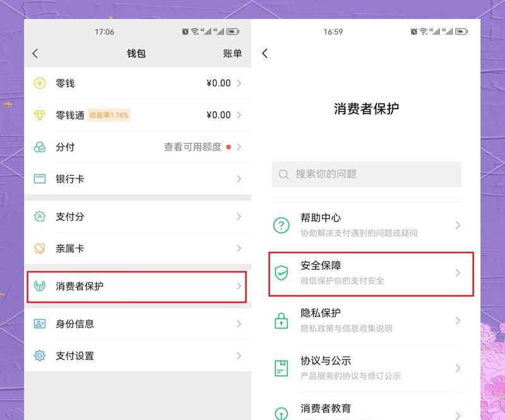The width and height of the screenshot is (505, 420).
Task: Expand 消费者保护 using its chevron arrow
Action: (239, 286)
